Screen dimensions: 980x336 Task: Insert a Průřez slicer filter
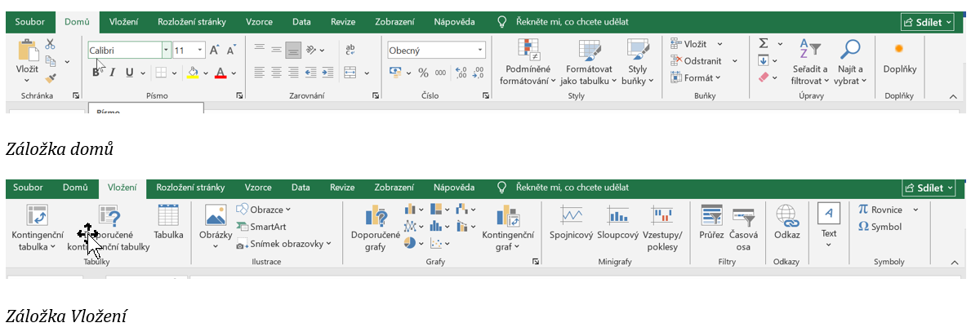coord(711,224)
